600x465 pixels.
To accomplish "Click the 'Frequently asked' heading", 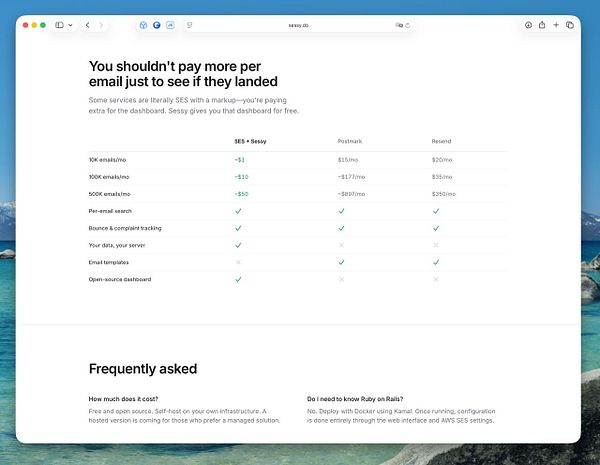I will click(x=143, y=369).
